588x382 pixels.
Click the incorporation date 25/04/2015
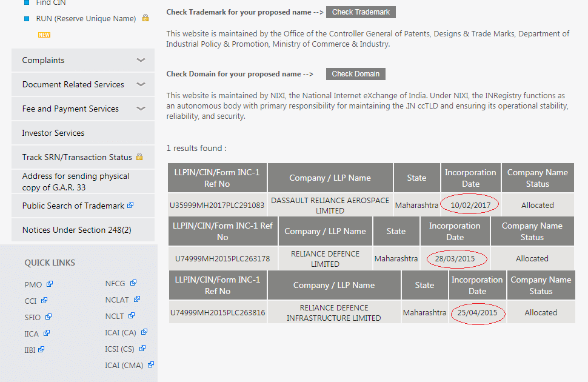coord(477,313)
